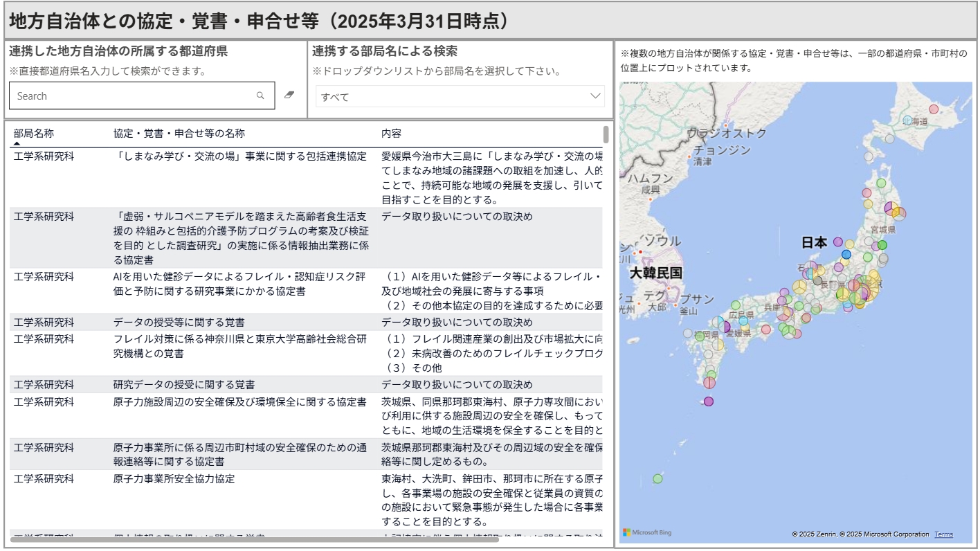Sort by the 部局名称 column header
This screenshot has height=551, width=980.
coord(33,133)
